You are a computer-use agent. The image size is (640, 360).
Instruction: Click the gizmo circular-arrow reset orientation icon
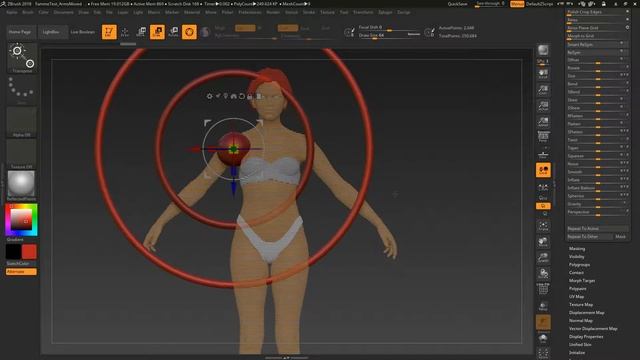[242, 96]
